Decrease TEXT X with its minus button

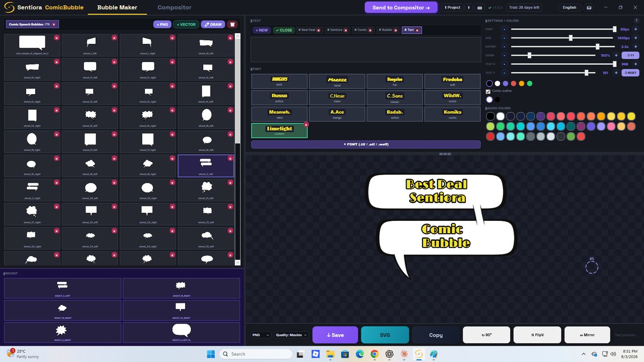[x=504, y=64]
